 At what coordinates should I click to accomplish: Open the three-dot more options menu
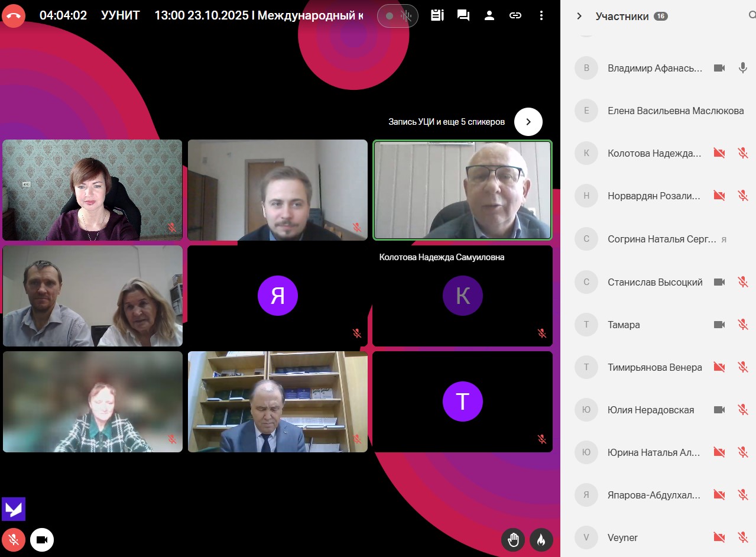(541, 16)
